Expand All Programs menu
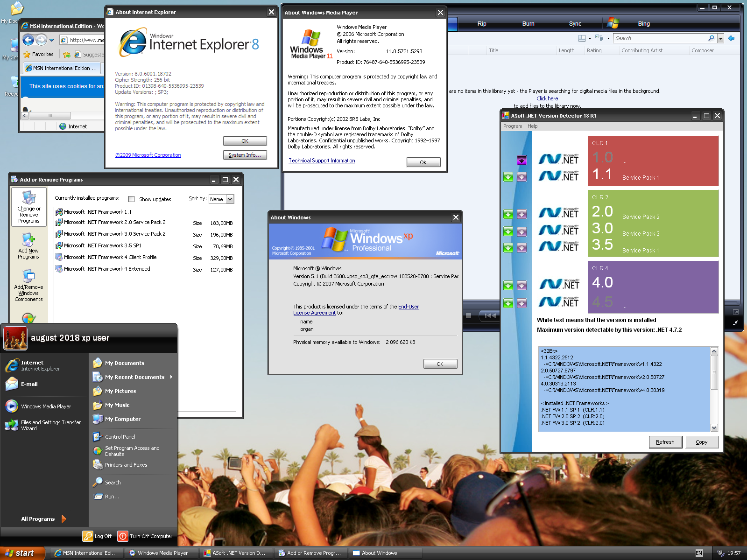The height and width of the screenshot is (560, 747). click(x=44, y=519)
